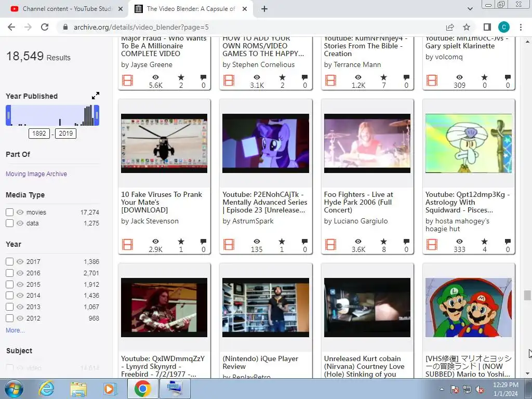
Task: Open the tab search chevron
Action: (x=470, y=9)
